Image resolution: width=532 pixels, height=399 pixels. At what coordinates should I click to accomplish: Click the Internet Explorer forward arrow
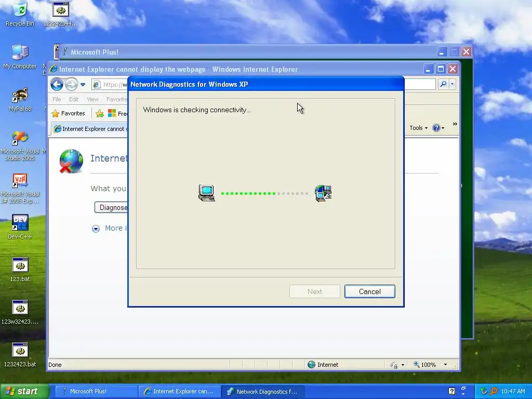point(71,85)
